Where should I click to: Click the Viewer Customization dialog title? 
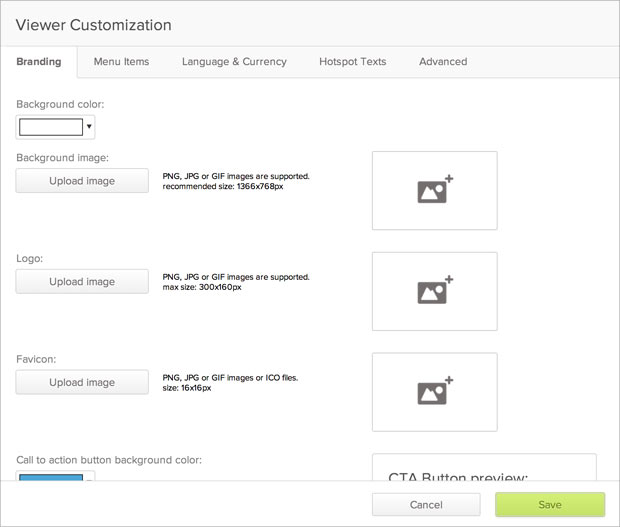pyautogui.click(x=93, y=24)
